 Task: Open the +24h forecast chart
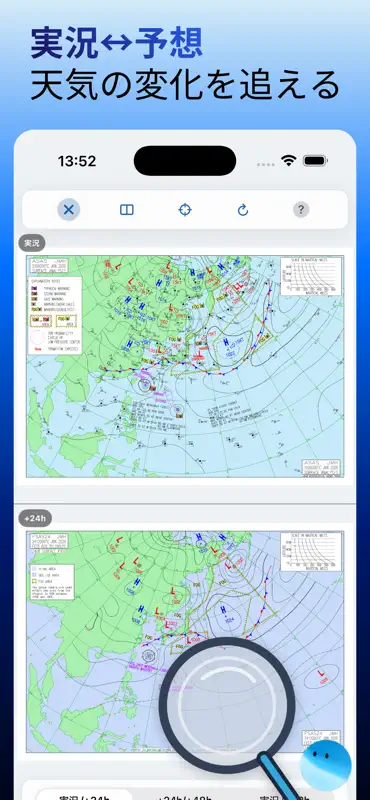coord(185,642)
